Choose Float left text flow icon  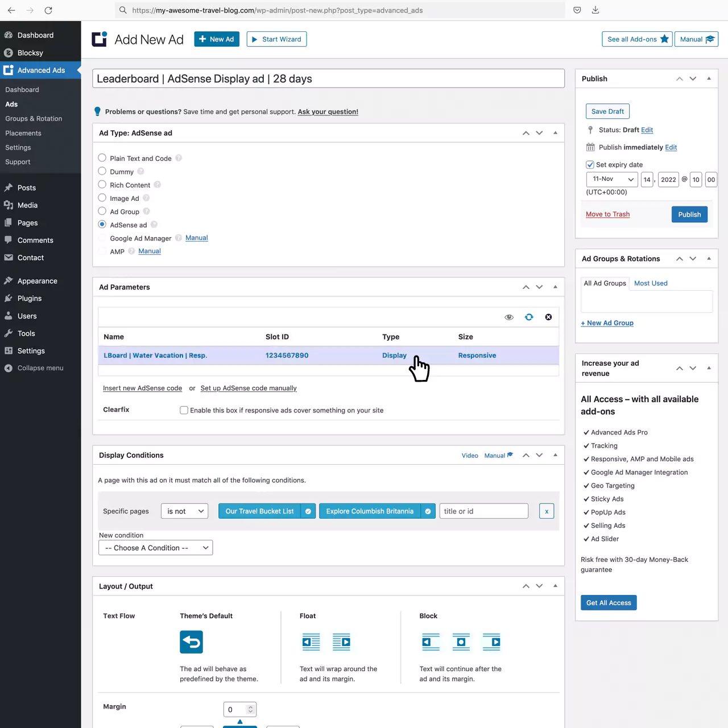pos(311,642)
